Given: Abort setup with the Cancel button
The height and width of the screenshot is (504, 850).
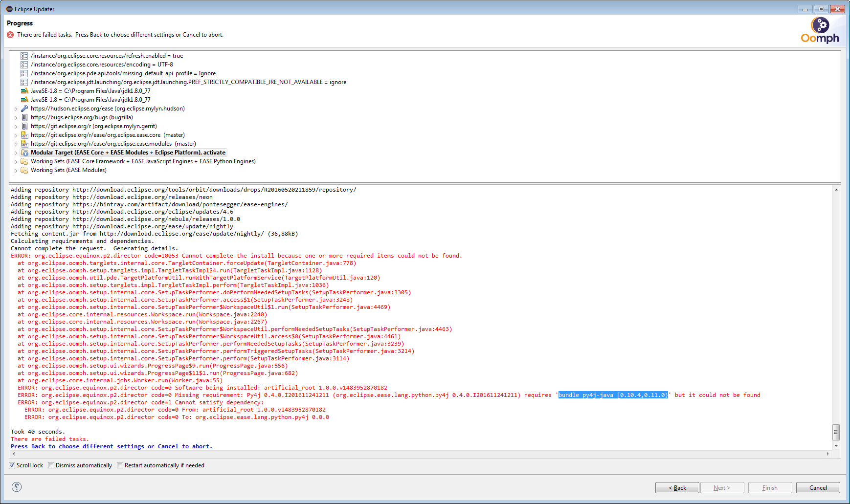Looking at the screenshot, I should (818, 488).
